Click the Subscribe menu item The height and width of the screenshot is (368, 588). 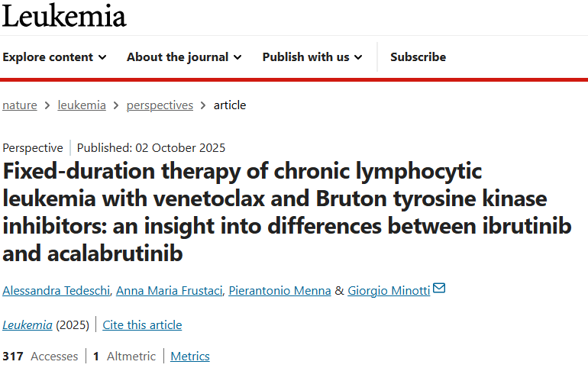click(x=418, y=57)
